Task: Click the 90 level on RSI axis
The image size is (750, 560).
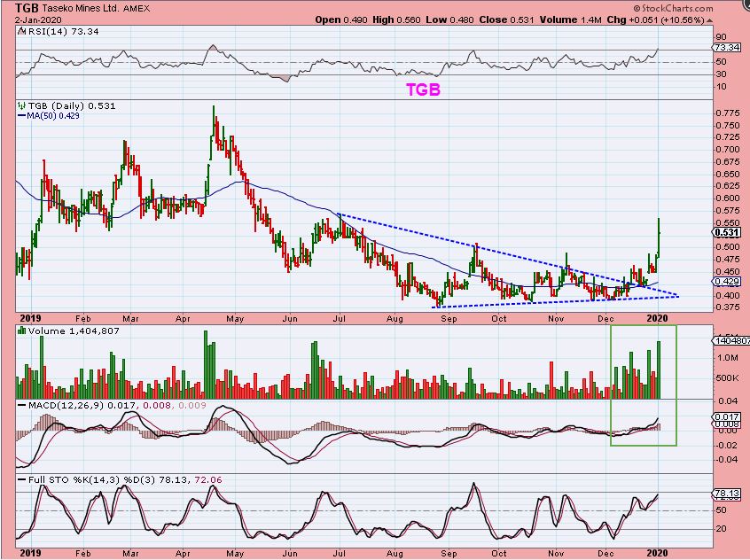Action: pyautogui.click(x=721, y=37)
